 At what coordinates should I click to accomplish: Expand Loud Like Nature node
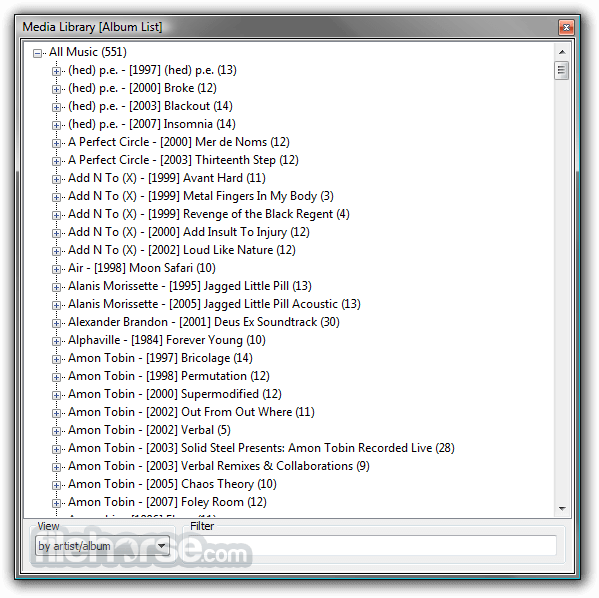[56, 251]
